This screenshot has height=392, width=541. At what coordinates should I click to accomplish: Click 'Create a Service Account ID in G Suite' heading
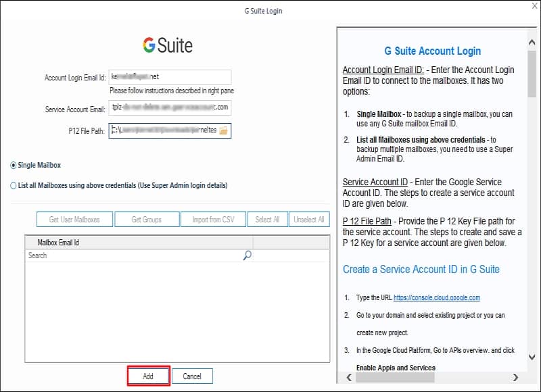pyautogui.click(x=421, y=269)
